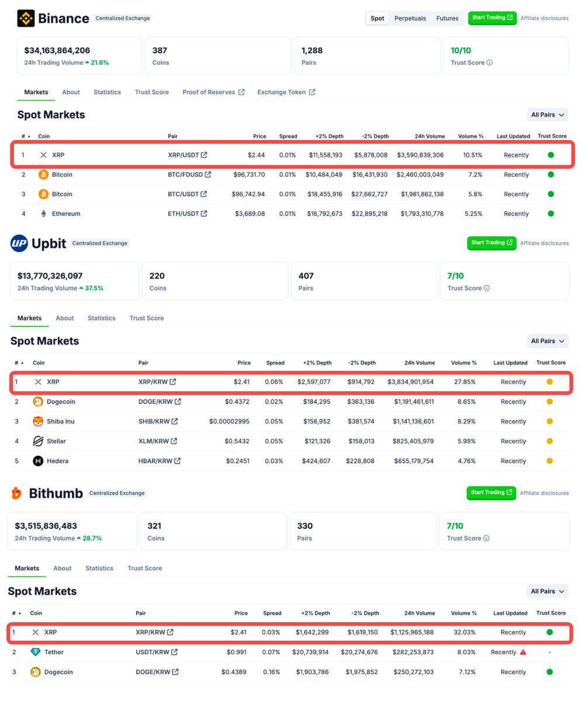Click the Upbit logo icon

[x=19, y=244]
